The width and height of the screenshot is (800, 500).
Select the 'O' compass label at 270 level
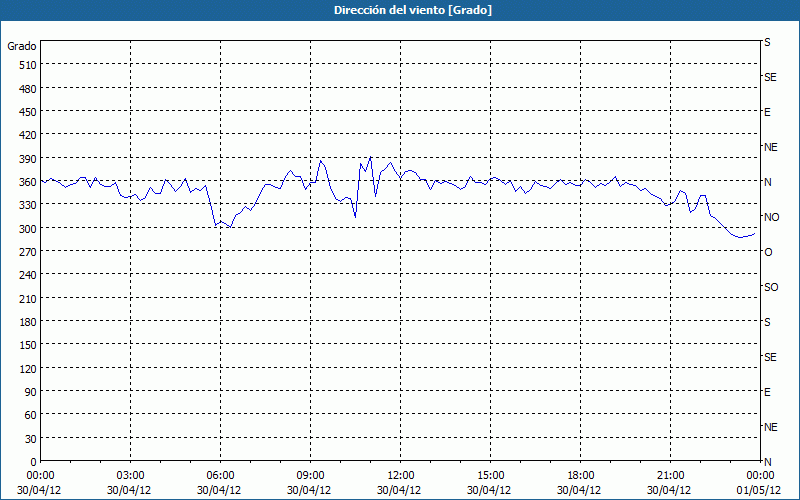click(768, 252)
